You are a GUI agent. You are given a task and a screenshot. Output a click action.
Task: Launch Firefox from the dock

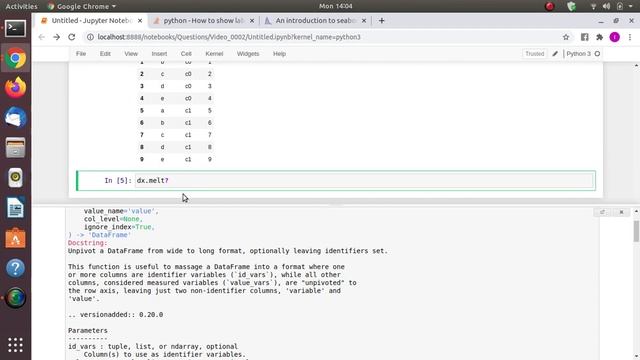[x=15, y=87]
